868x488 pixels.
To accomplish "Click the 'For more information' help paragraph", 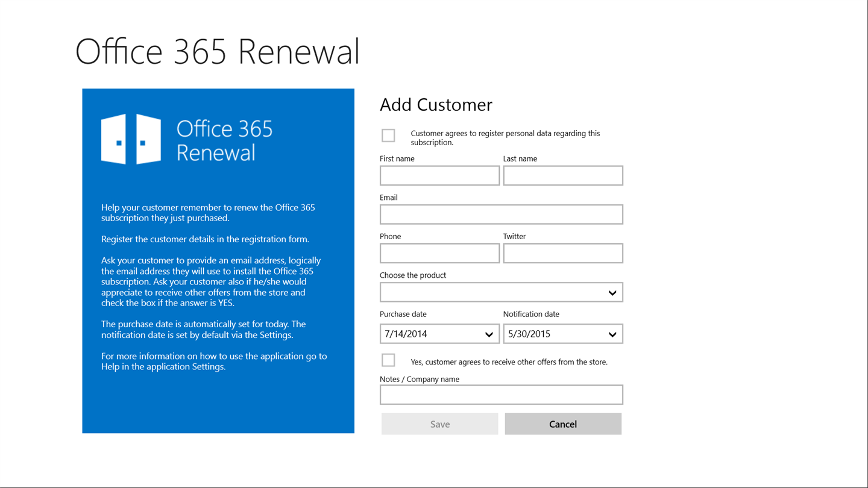I will point(214,361).
